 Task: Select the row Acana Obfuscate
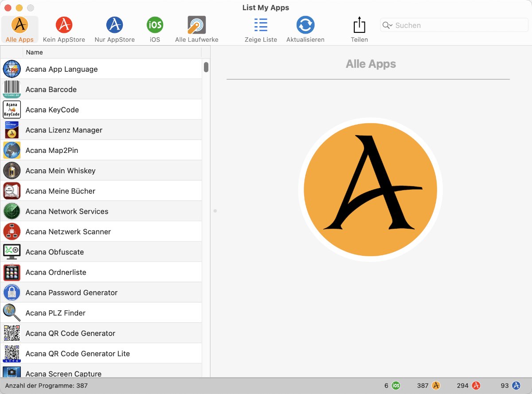(x=101, y=252)
